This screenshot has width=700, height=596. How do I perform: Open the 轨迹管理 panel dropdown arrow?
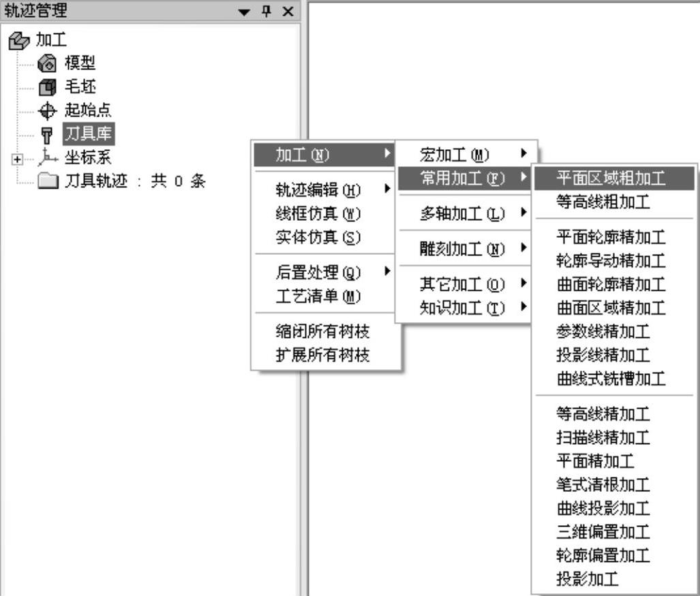pyautogui.click(x=245, y=12)
